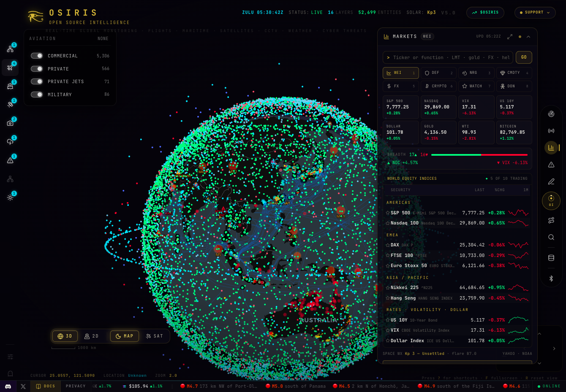Star the Nikkei 225 security
Viewport: 566px width, 392px height.
point(387,287)
